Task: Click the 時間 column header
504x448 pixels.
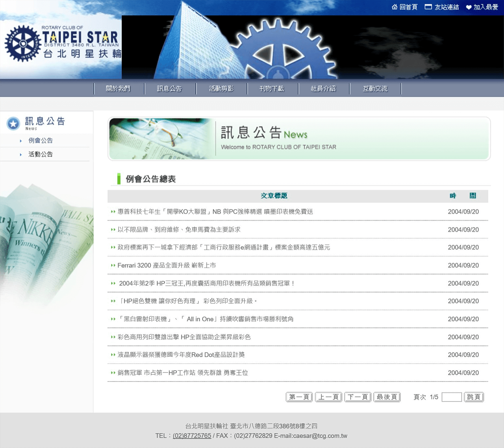Action: tap(463, 196)
